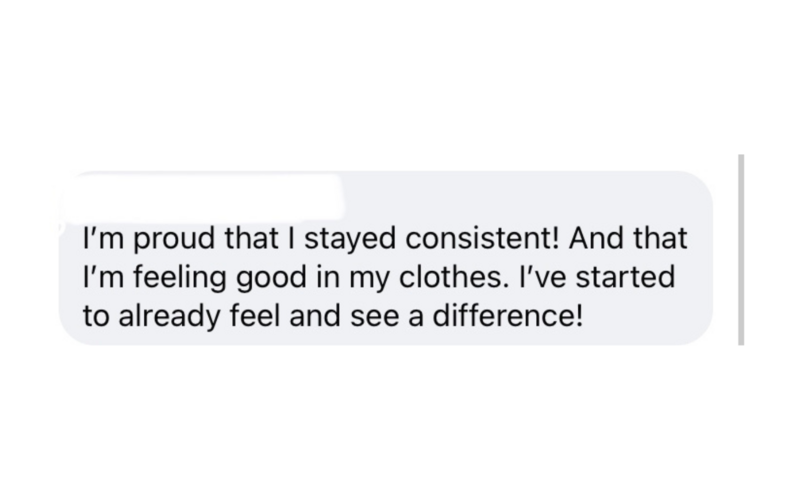800x500 pixels.
Task: Click the gray vertical bar beside message
Action: pos(741,249)
